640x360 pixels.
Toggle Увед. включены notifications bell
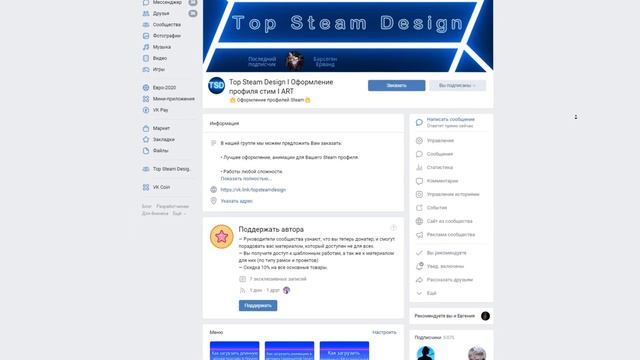click(419, 266)
